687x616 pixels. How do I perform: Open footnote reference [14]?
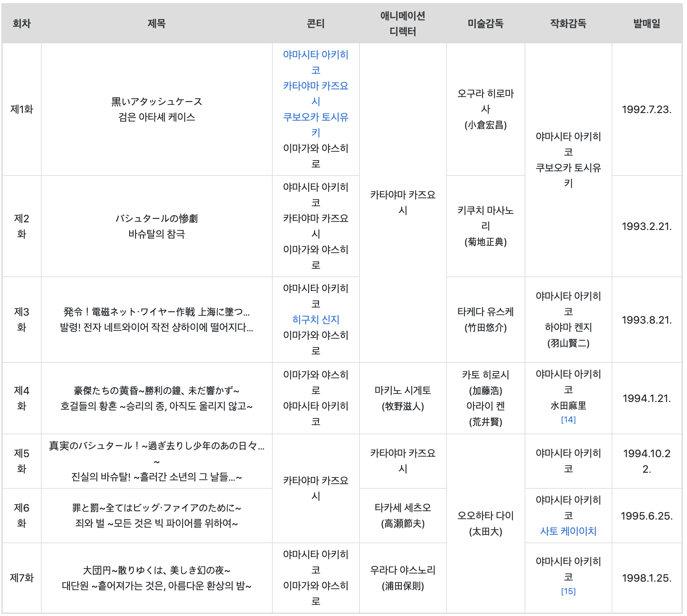pyautogui.click(x=568, y=420)
